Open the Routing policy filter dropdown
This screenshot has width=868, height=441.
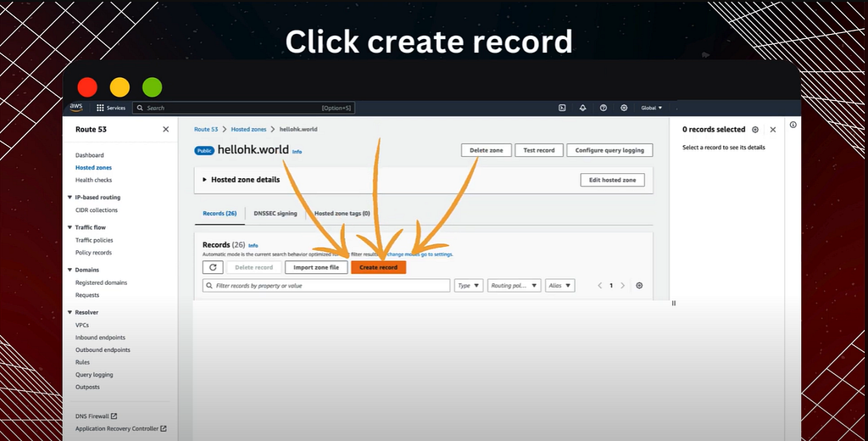point(514,285)
